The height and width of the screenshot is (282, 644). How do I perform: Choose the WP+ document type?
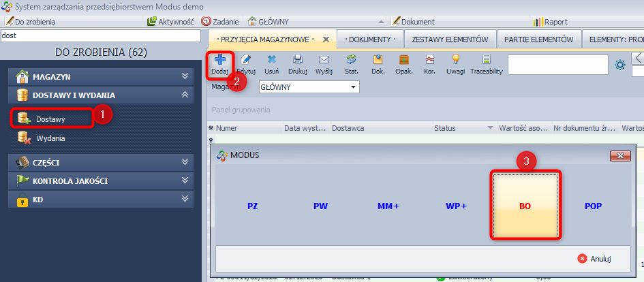point(457,206)
